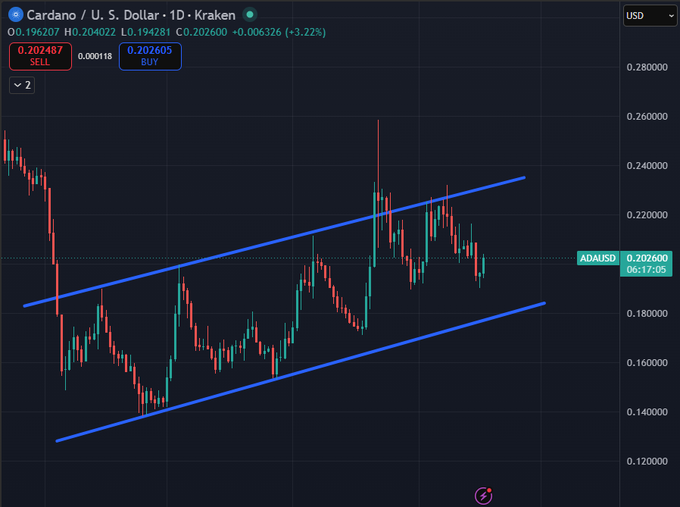The width and height of the screenshot is (680, 507).
Task: Click the 0.120000 price axis label
Action: 647,461
